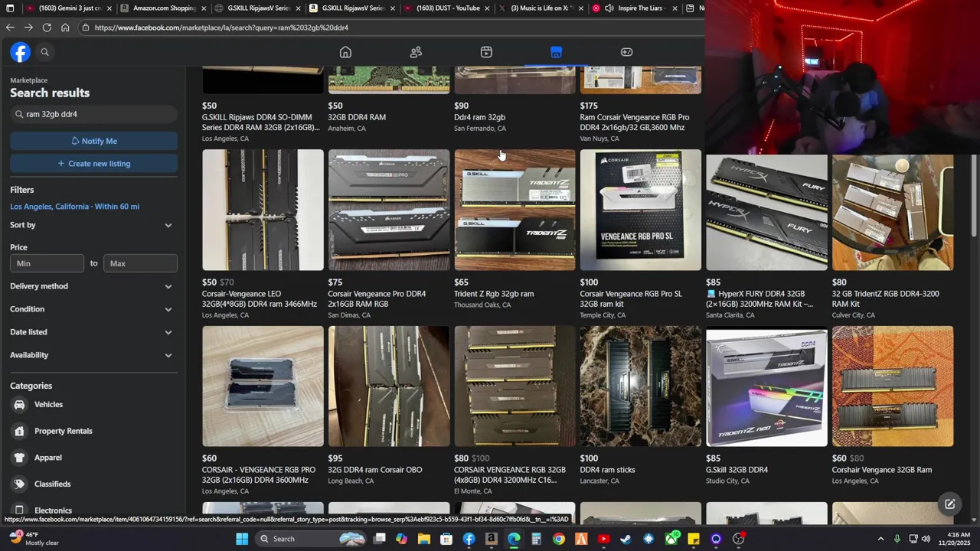Open File Explorer from taskbar

(x=424, y=539)
